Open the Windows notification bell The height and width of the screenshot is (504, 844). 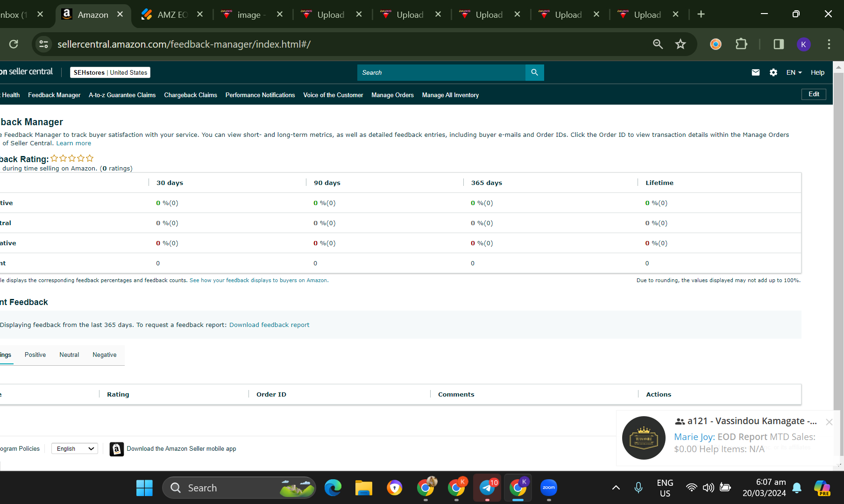point(797,488)
